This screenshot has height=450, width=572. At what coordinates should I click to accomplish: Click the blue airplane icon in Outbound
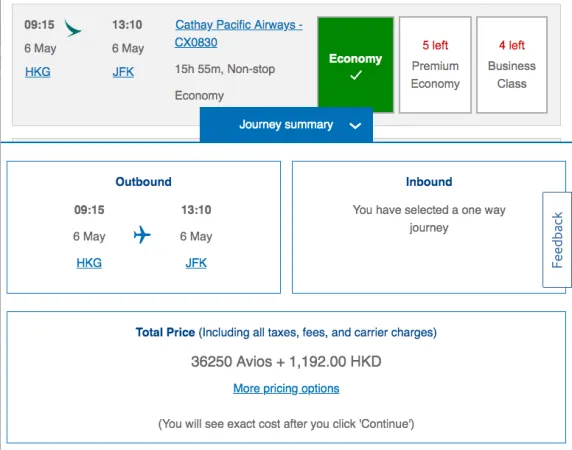click(x=142, y=235)
